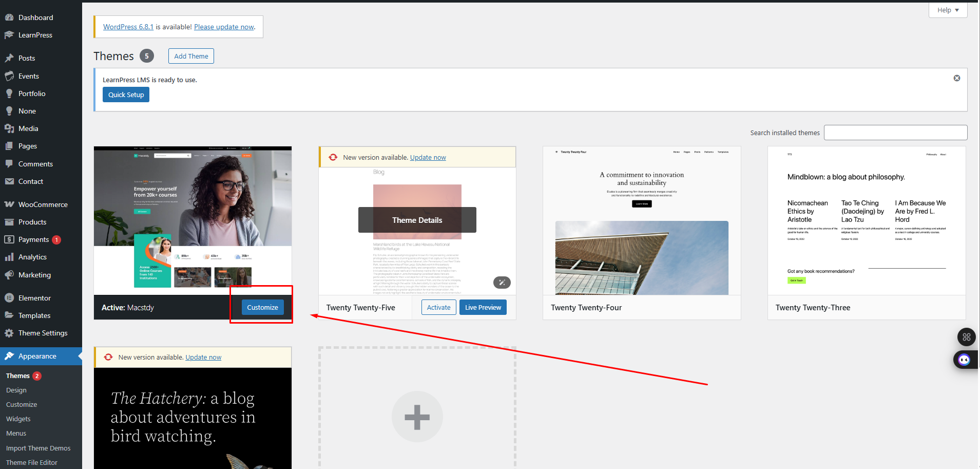This screenshot has height=469, width=980.
Task: Click the magic wand icon on Twenty Twenty-Five
Action: click(x=502, y=282)
